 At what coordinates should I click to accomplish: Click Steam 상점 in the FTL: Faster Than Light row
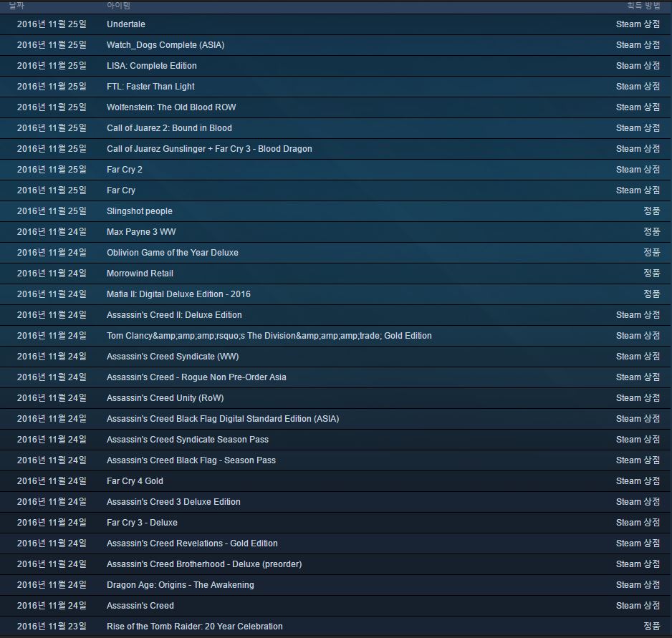[638, 87]
